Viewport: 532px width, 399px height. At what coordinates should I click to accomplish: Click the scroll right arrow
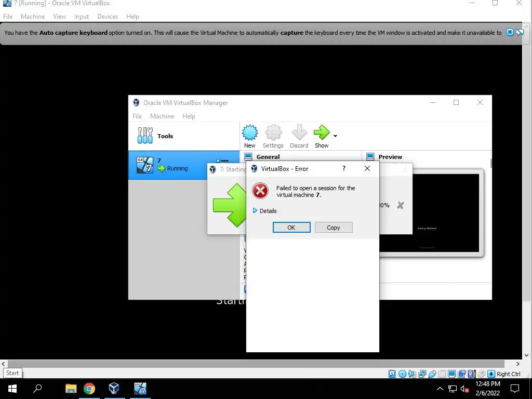point(518,363)
